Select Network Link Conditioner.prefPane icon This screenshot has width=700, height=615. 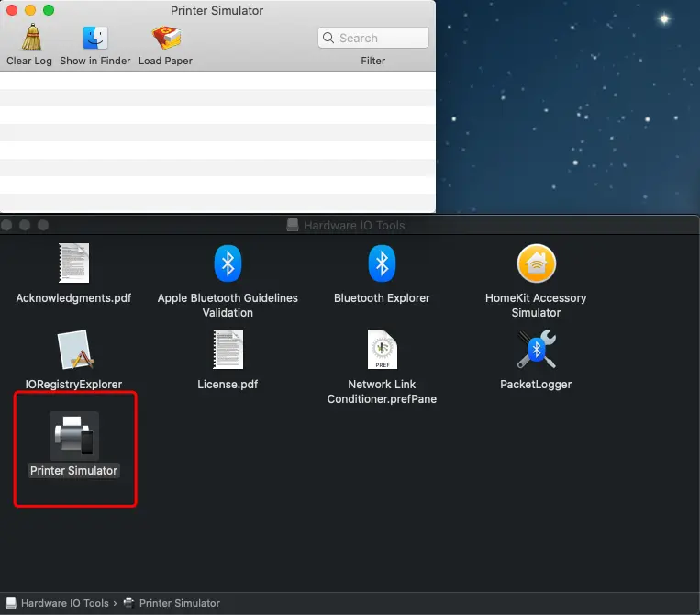click(383, 349)
